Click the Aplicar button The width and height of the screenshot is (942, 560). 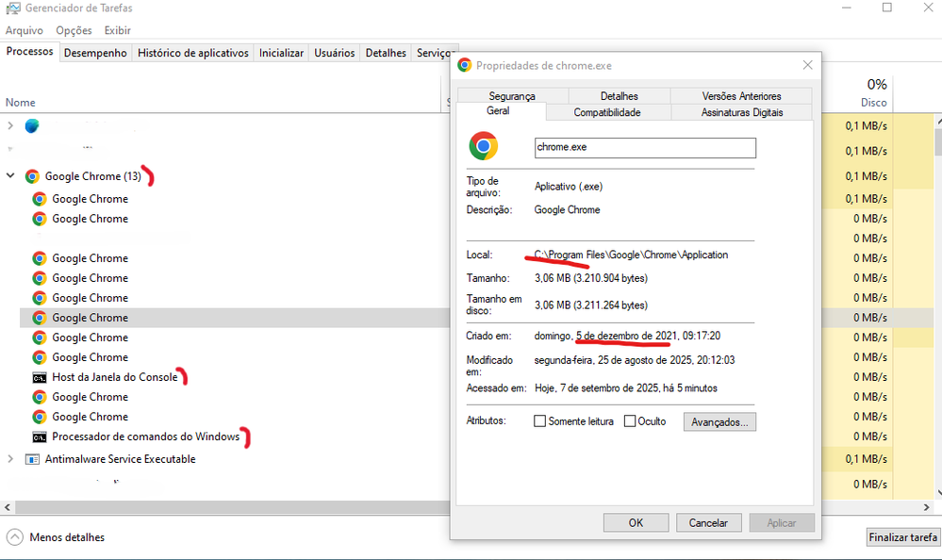click(782, 522)
